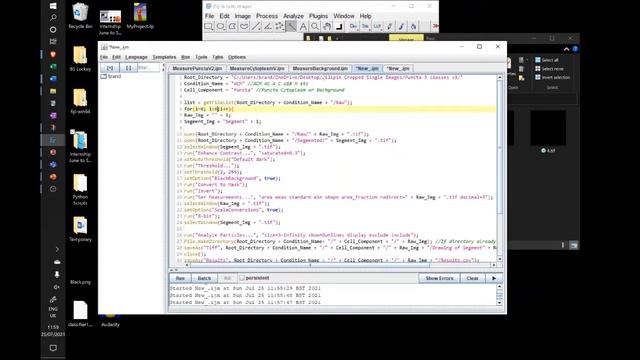Viewport: 640px width, 360px height.
Task: Click the Windows Start button
Action: [x=53, y=6]
